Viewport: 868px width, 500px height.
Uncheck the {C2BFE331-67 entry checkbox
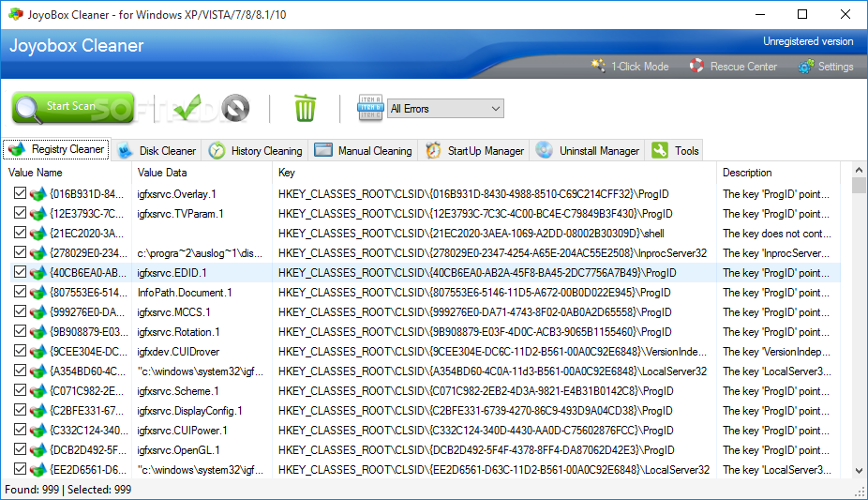click(20, 409)
